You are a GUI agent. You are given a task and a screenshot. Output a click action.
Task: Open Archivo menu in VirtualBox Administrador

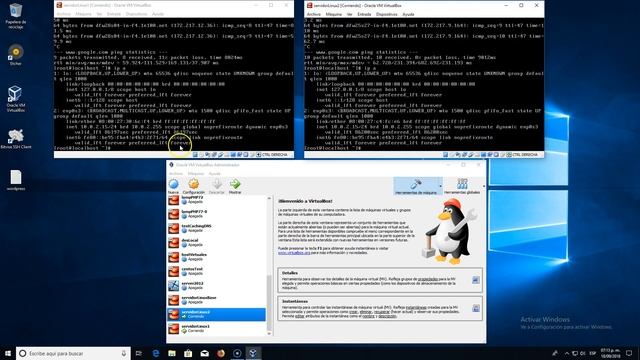(x=176, y=173)
